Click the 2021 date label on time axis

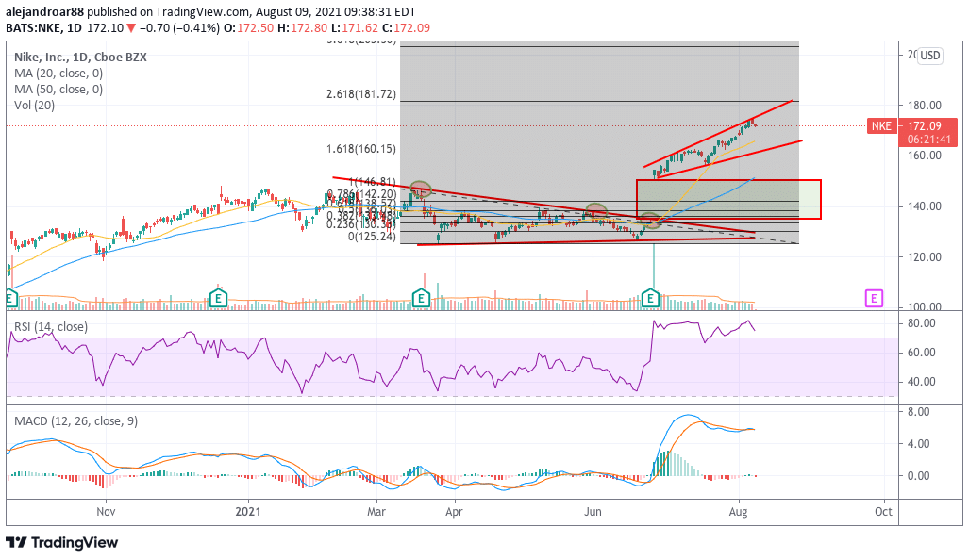pos(248,512)
